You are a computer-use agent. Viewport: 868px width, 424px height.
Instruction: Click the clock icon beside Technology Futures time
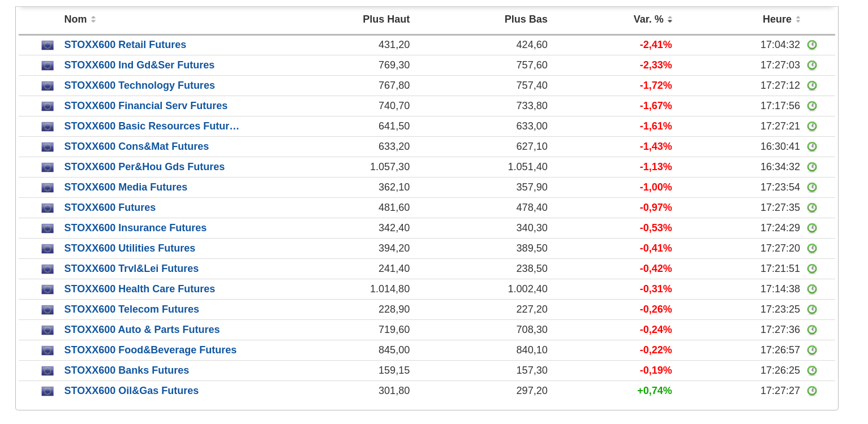pyautogui.click(x=812, y=85)
